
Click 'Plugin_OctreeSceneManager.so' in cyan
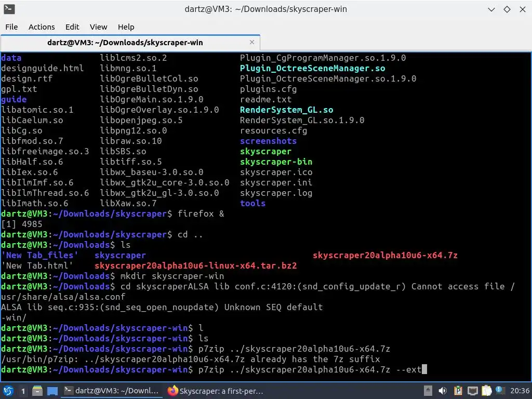click(x=312, y=68)
